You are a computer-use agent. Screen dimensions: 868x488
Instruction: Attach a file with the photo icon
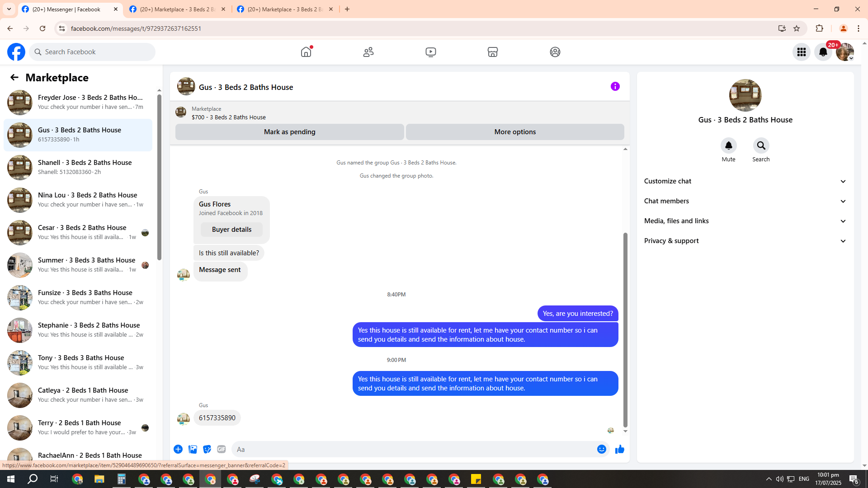coord(193,449)
